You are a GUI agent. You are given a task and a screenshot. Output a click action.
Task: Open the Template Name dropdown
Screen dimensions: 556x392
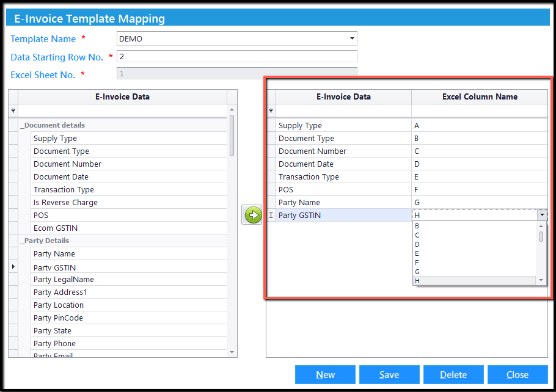pos(352,39)
